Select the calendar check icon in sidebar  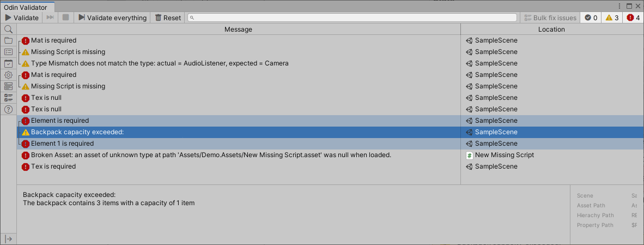coord(8,64)
